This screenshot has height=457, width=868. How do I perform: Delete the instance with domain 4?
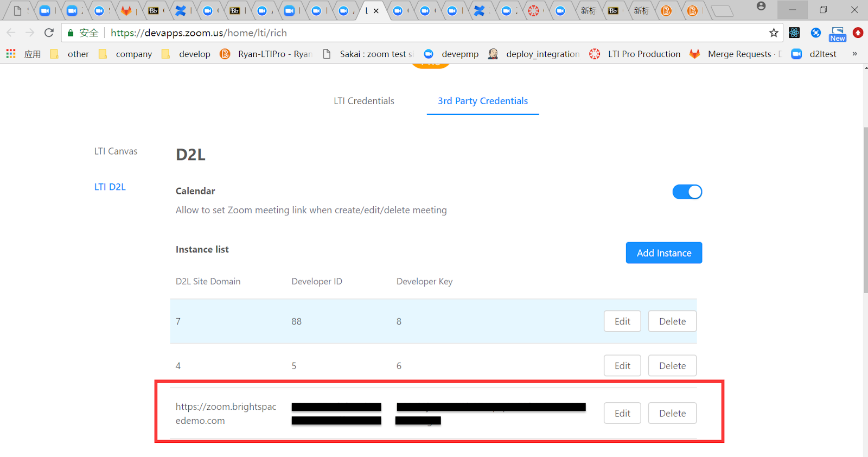672,366
